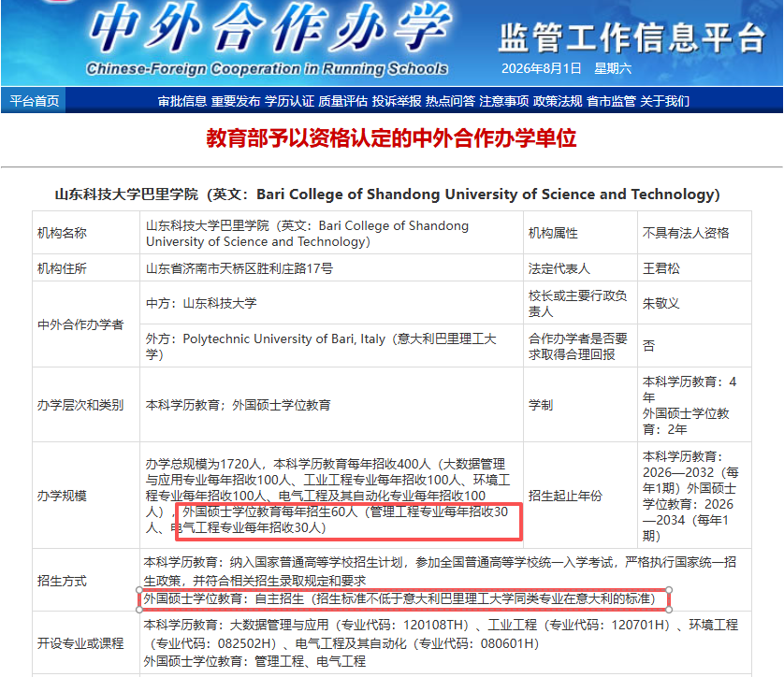Click the 招生方式 label cell
The image size is (784, 677).
pyautogui.click(x=86, y=580)
